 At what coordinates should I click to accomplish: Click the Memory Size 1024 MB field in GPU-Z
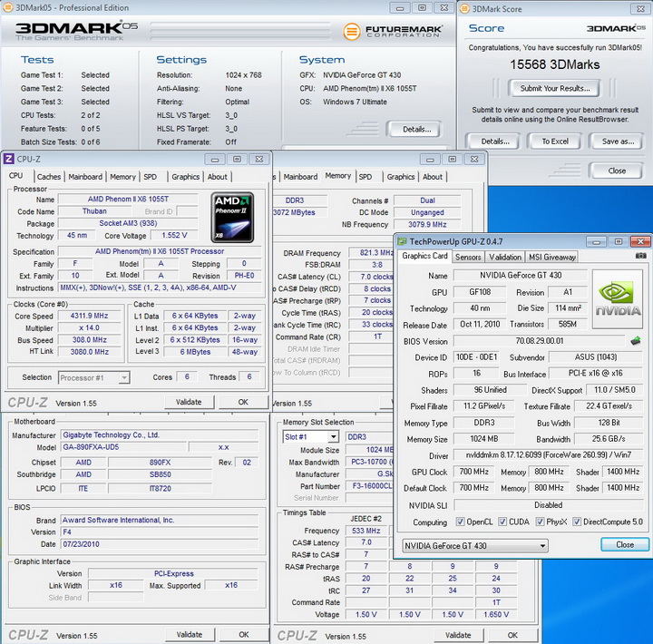click(483, 439)
